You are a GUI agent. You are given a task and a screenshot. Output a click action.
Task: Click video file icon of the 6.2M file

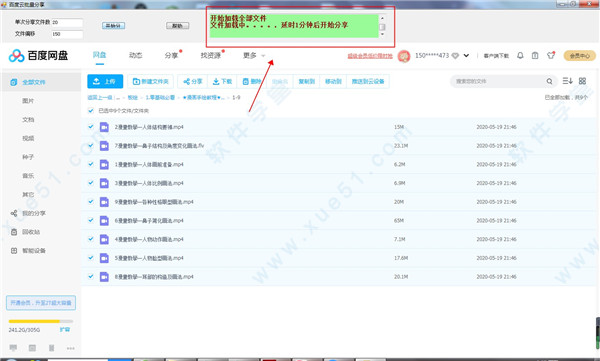(x=104, y=164)
